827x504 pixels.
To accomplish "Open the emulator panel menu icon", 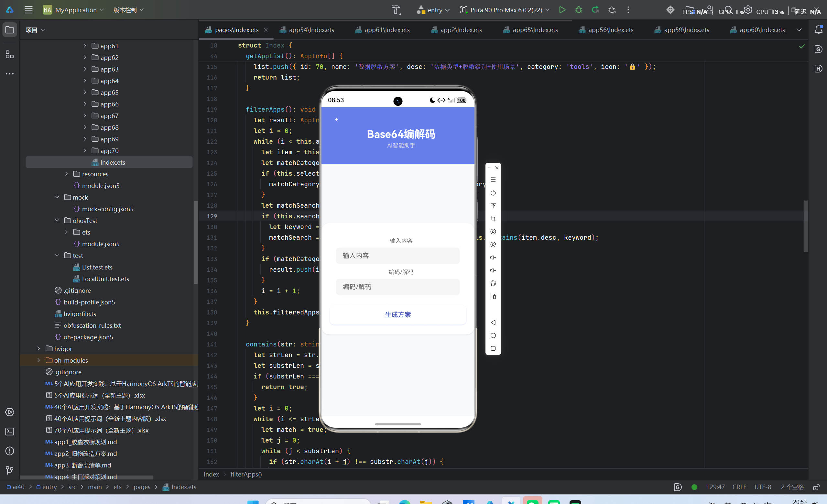I will coord(493,180).
